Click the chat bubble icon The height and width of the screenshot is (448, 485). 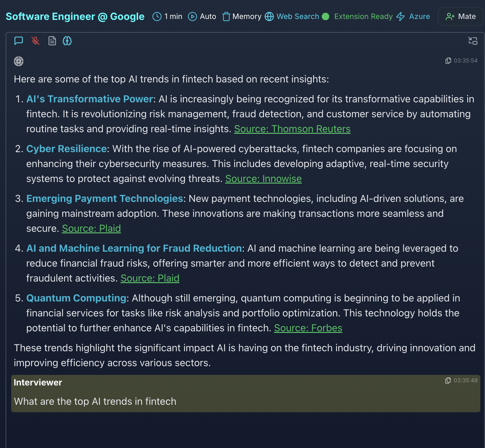(19, 41)
